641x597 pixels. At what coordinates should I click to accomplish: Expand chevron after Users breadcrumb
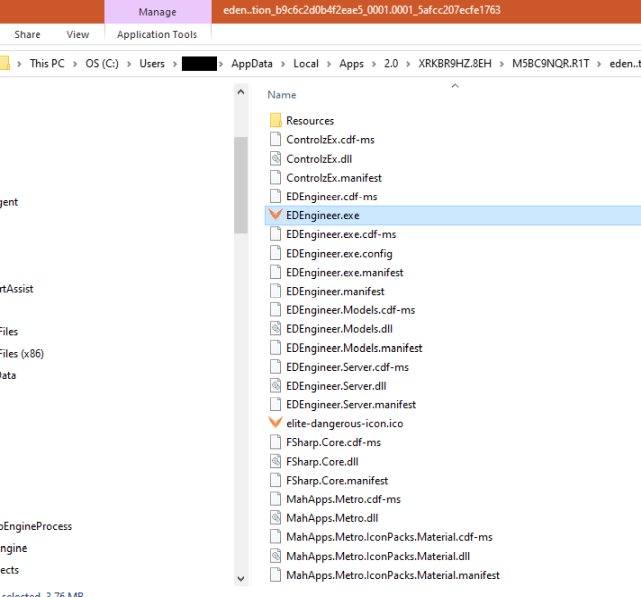(x=175, y=64)
